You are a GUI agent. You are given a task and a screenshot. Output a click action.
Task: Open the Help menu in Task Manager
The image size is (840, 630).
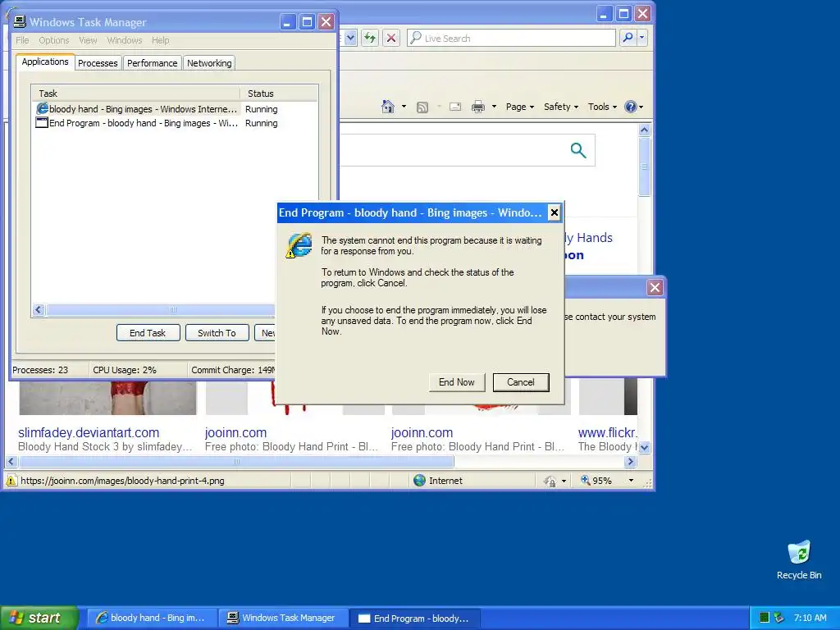click(x=160, y=40)
